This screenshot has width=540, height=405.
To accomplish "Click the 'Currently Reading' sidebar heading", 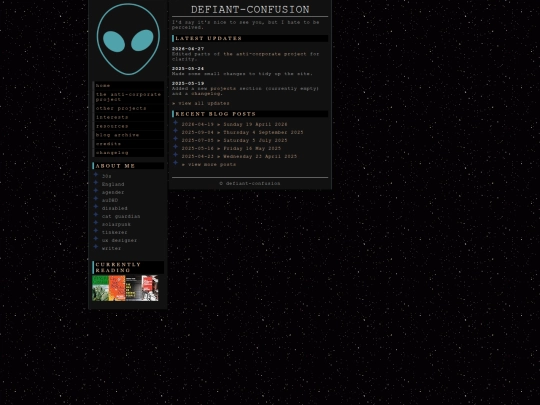I will click(128, 268).
